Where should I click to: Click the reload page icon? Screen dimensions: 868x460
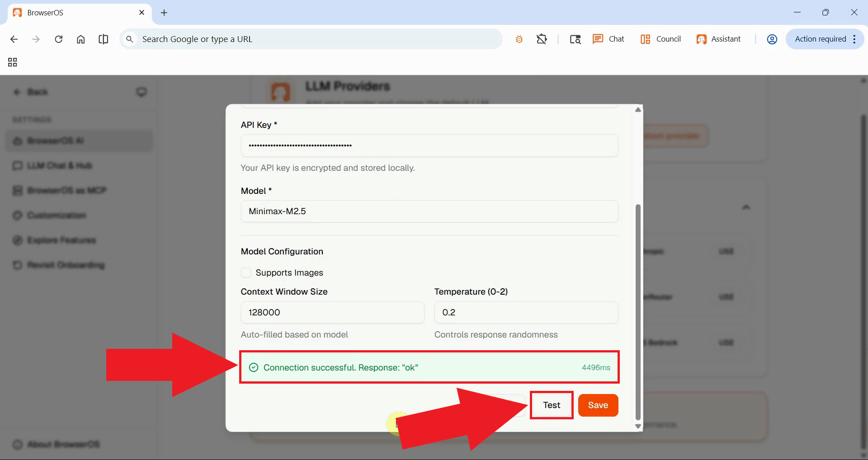pyautogui.click(x=58, y=39)
